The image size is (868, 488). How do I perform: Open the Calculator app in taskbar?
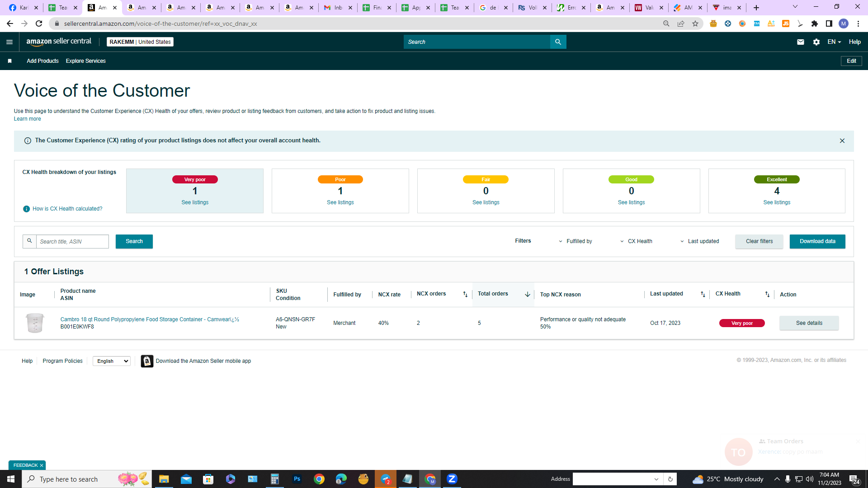[274, 479]
